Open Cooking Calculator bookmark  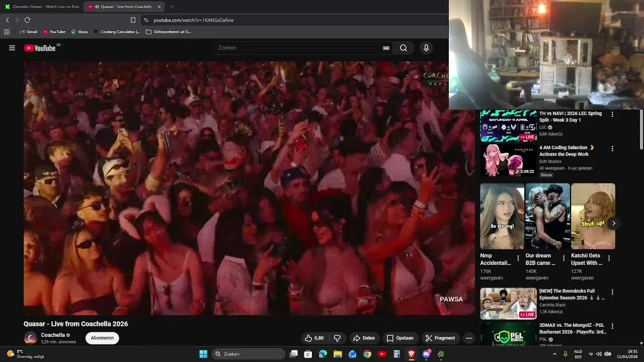click(x=116, y=32)
